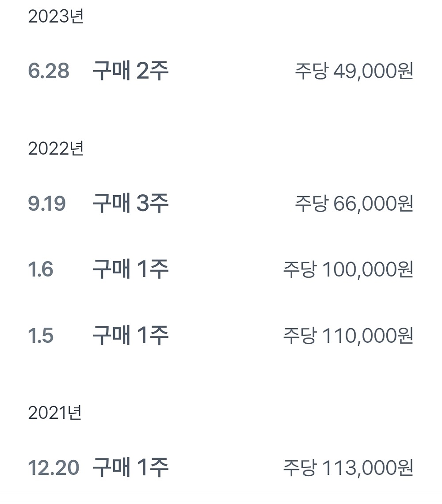Tap the 주당 49,000원 price
442x504 pixels.
click(x=354, y=71)
